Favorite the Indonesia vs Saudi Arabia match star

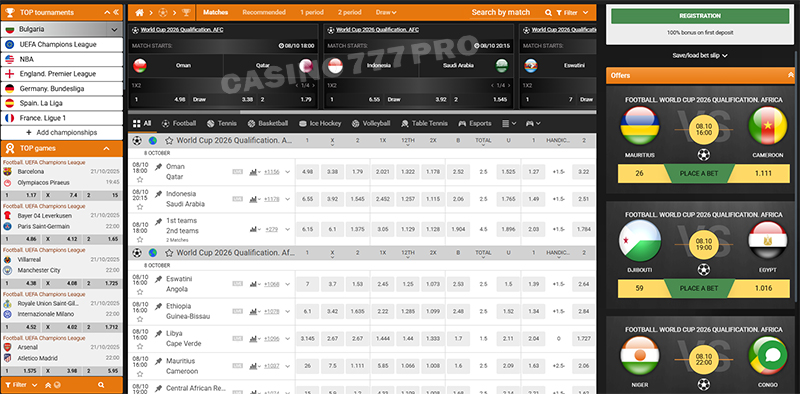[140, 207]
